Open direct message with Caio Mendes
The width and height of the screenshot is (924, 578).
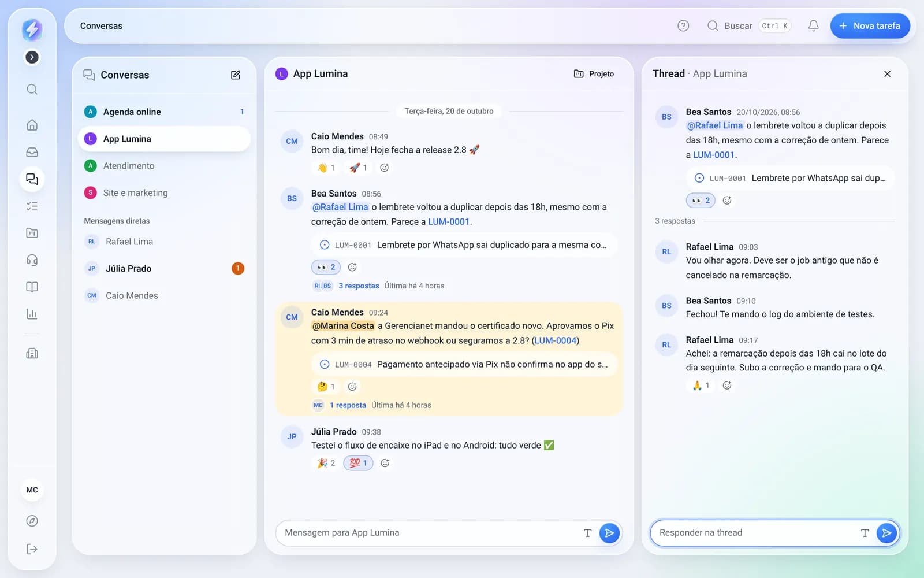click(x=164, y=295)
